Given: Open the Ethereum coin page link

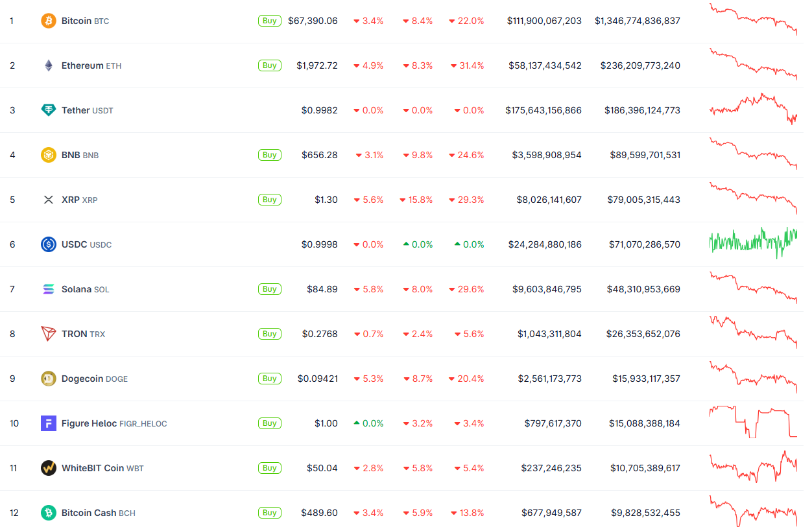Looking at the screenshot, I should [81, 65].
